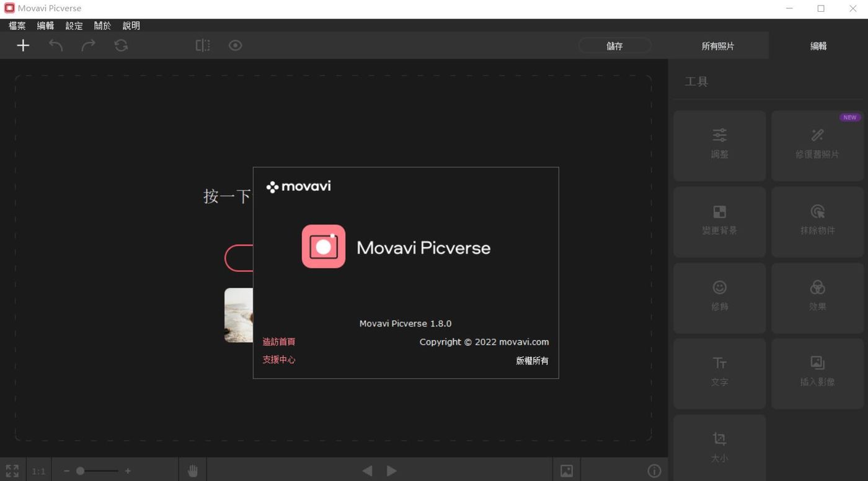Open the 檔案 menu
The width and height of the screenshot is (868, 481).
click(x=17, y=25)
